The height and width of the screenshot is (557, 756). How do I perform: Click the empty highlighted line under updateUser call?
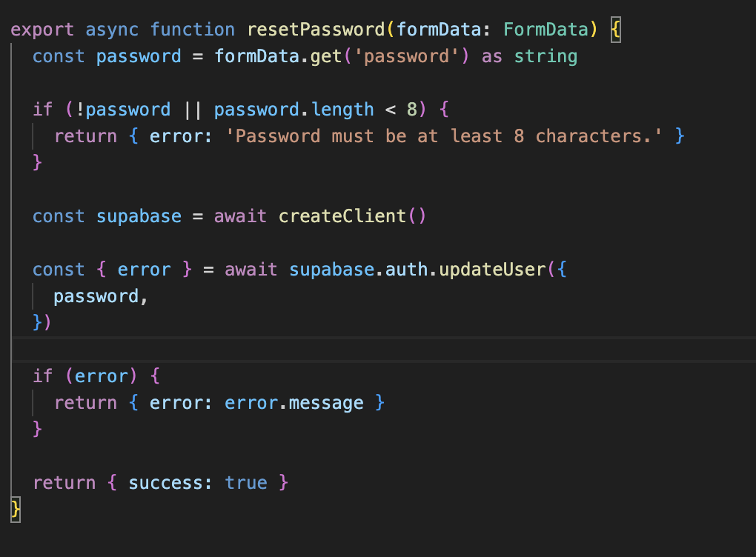(222, 348)
